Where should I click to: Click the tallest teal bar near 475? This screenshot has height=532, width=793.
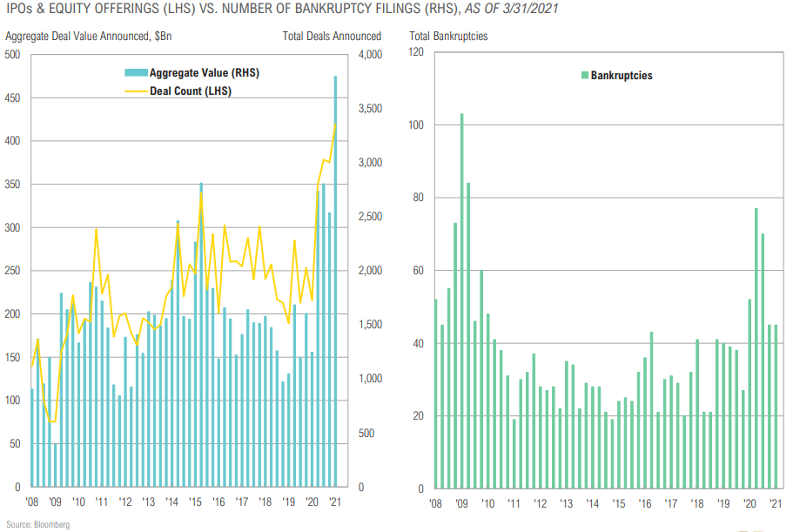tap(335, 280)
